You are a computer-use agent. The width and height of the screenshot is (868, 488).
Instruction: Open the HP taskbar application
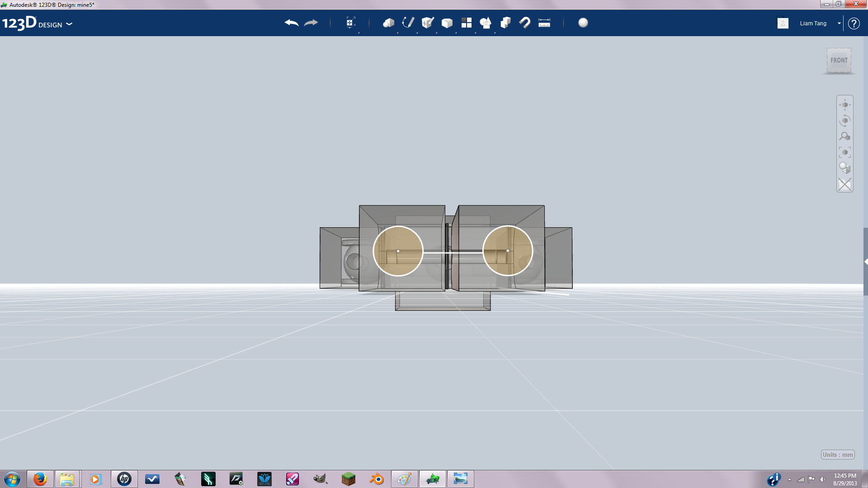click(124, 479)
